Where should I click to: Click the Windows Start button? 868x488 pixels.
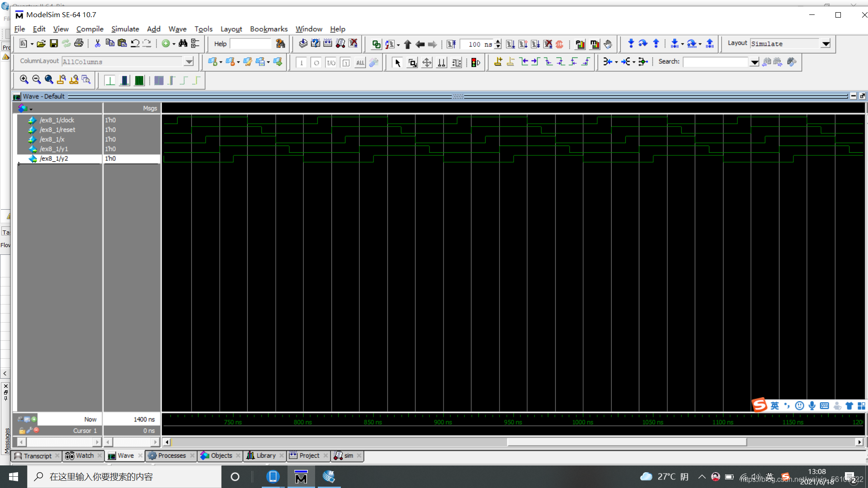coord(13,476)
